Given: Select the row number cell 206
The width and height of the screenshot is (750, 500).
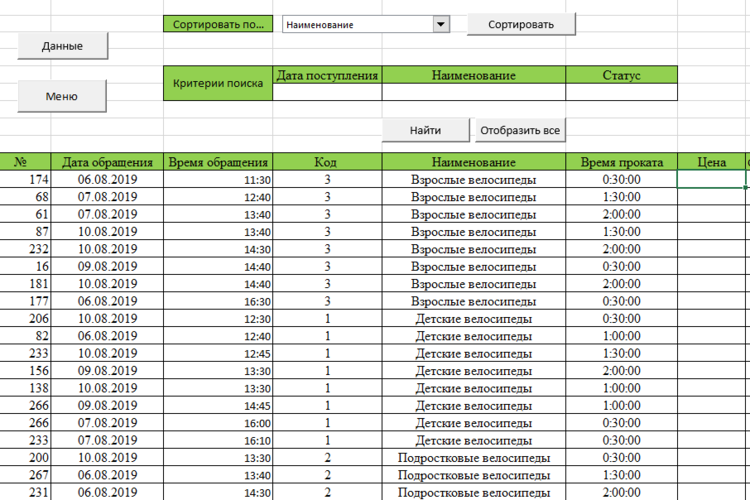Looking at the screenshot, I should coord(25,318).
